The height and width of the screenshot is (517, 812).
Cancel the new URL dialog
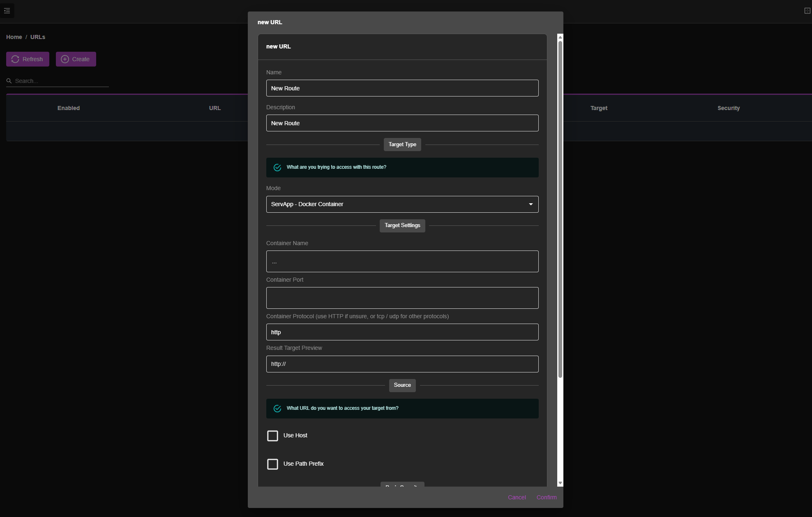click(517, 497)
